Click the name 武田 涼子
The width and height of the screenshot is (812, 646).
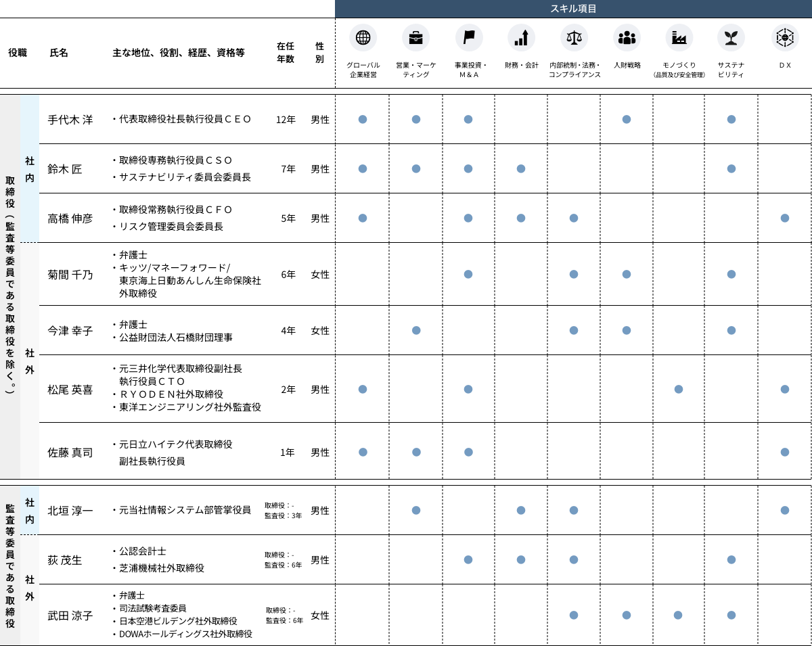(x=70, y=616)
